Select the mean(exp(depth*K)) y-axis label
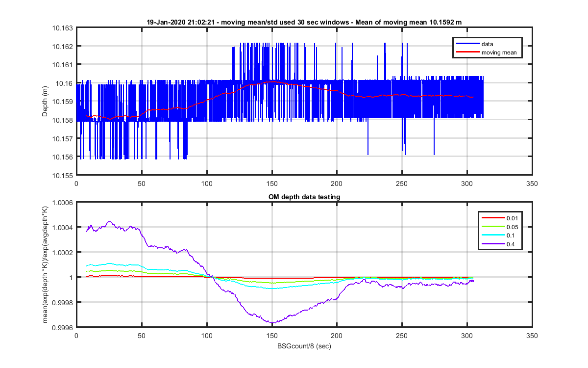588x368 pixels. [45, 265]
